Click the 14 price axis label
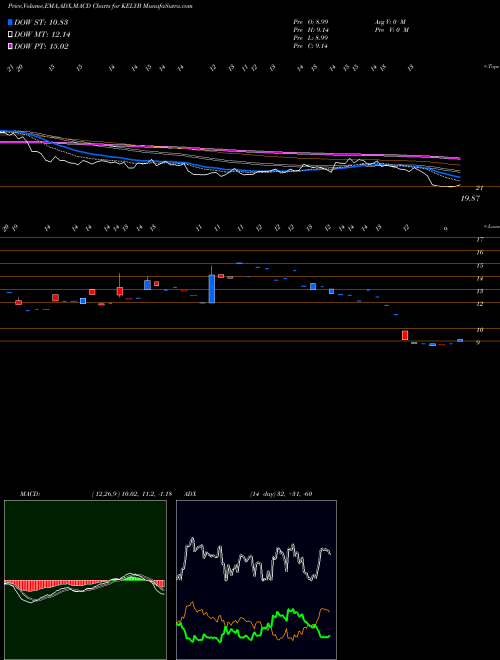Viewport: 500px width, 660px height. (479, 279)
